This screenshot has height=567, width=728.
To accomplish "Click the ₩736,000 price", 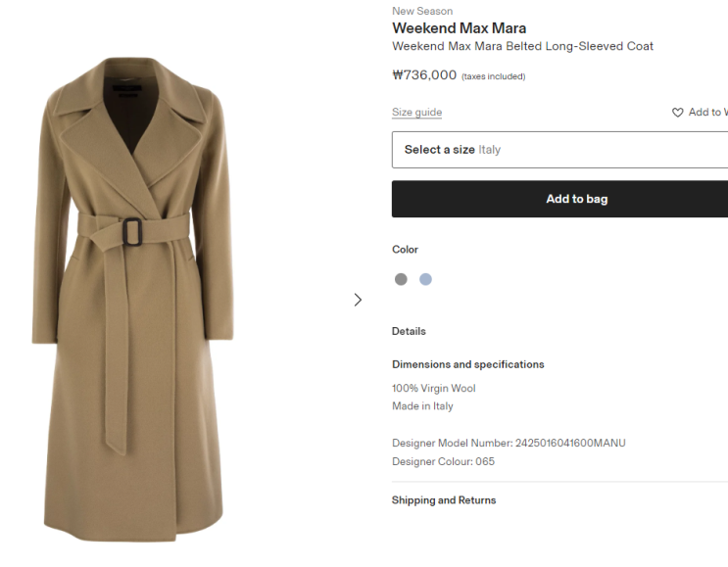I will [424, 75].
